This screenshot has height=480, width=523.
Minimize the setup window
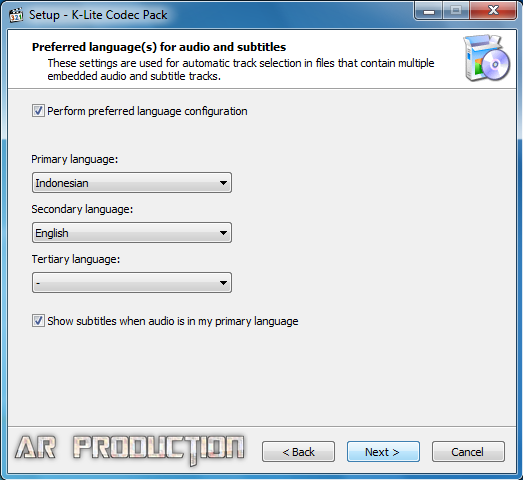(x=429, y=11)
